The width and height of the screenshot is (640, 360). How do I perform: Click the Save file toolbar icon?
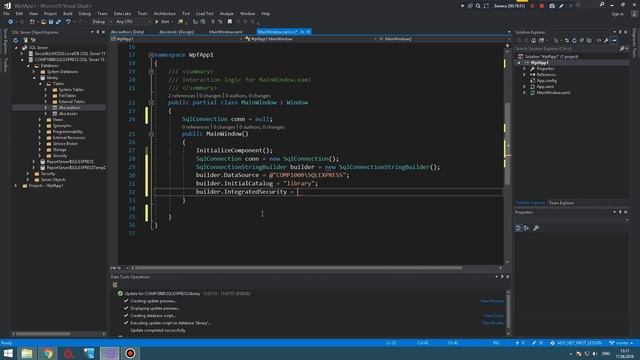pyautogui.click(x=51, y=22)
